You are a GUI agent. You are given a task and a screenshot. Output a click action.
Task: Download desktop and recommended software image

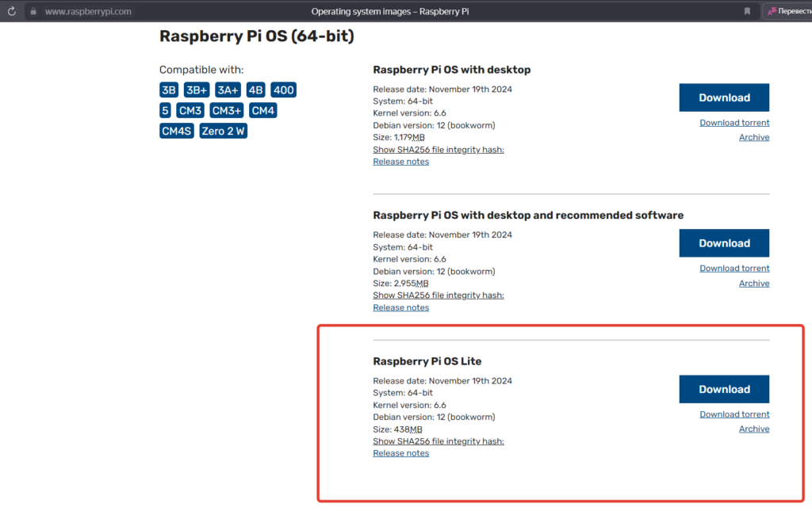click(724, 243)
